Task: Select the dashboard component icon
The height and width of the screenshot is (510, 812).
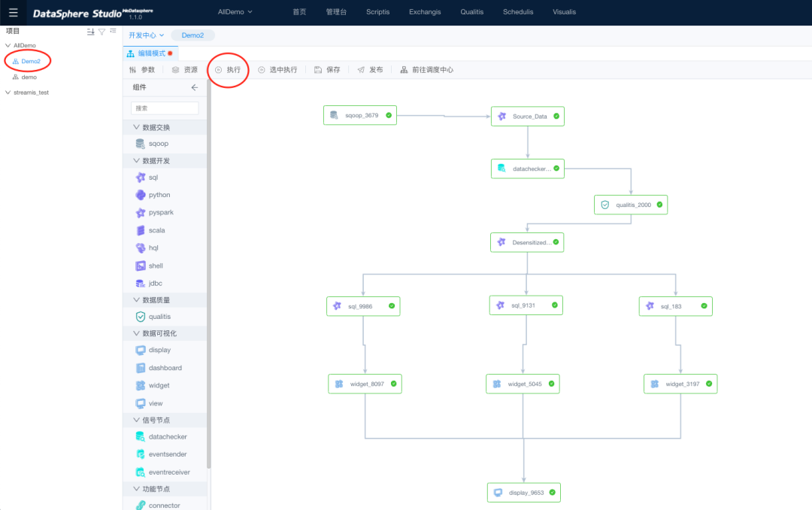Action: click(x=141, y=368)
